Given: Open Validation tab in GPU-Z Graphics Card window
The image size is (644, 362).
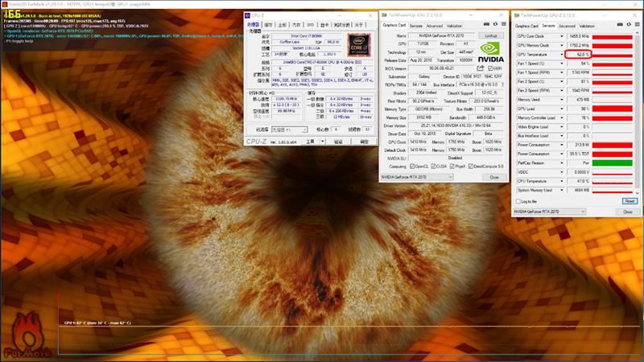Looking at the screenshot, I should click(454, 26).
